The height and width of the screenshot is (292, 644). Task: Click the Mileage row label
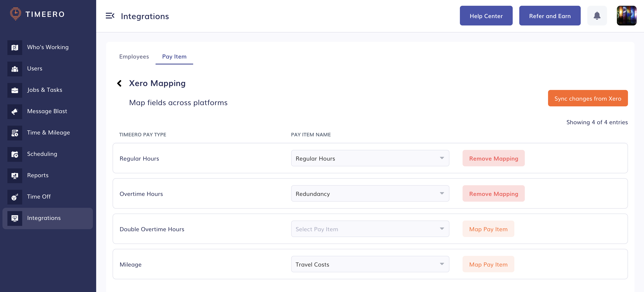pyautogui.click(x=130, y=264)
